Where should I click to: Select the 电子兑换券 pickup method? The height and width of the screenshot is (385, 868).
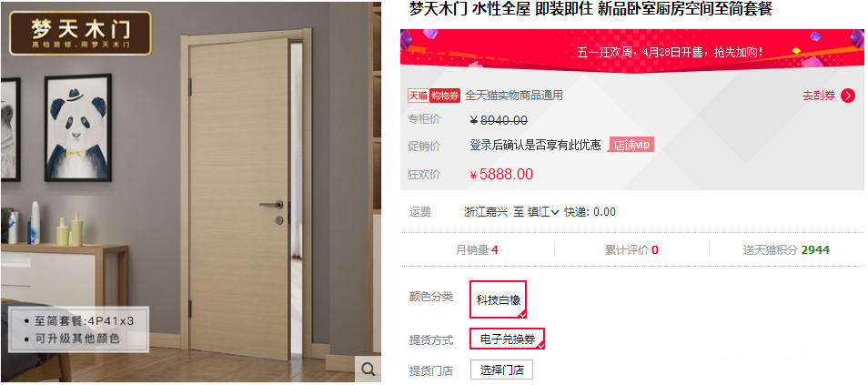click(x=508, y=339)
